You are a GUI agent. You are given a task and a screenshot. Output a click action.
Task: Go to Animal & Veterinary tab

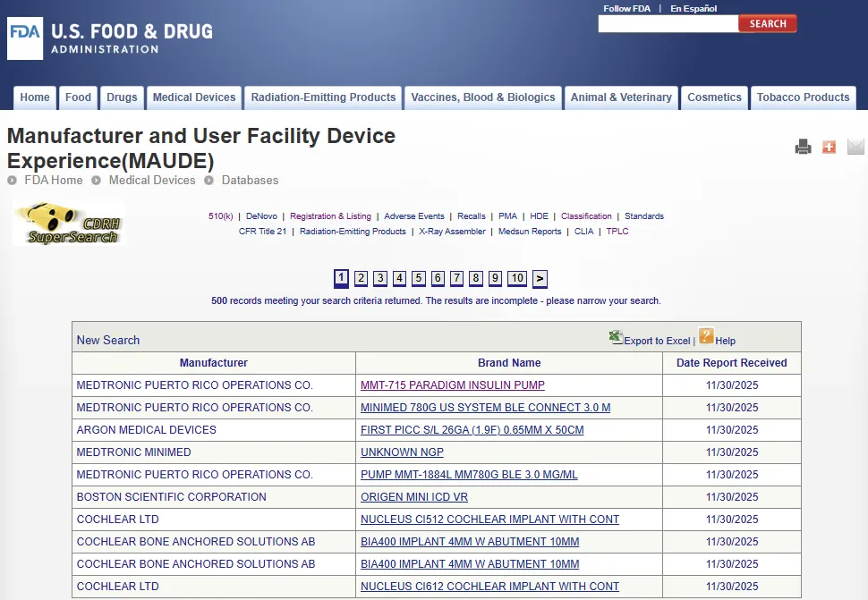621,97
